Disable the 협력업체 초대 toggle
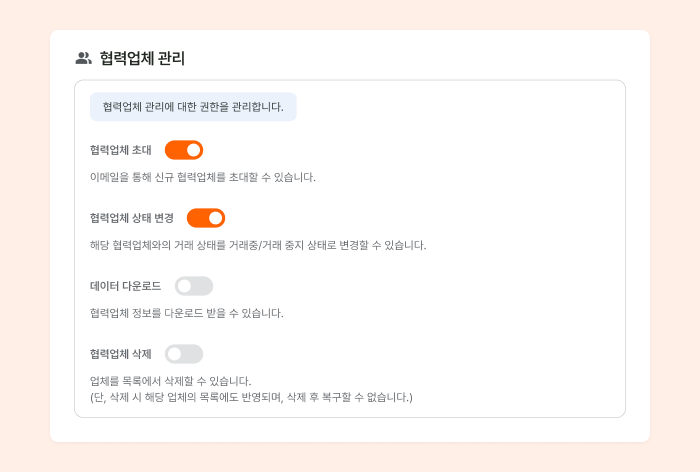 tap(184, 150)
